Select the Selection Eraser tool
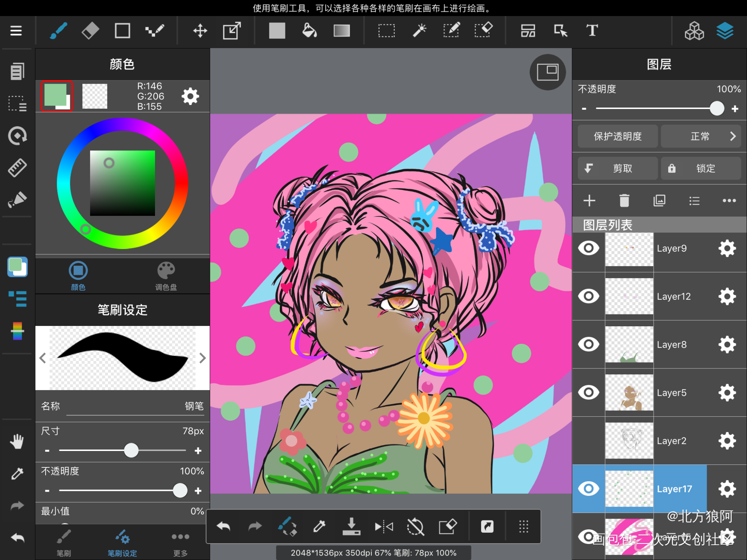Image resolution: width=747 pixels, height=560 pixels. (x=484, y=31)
